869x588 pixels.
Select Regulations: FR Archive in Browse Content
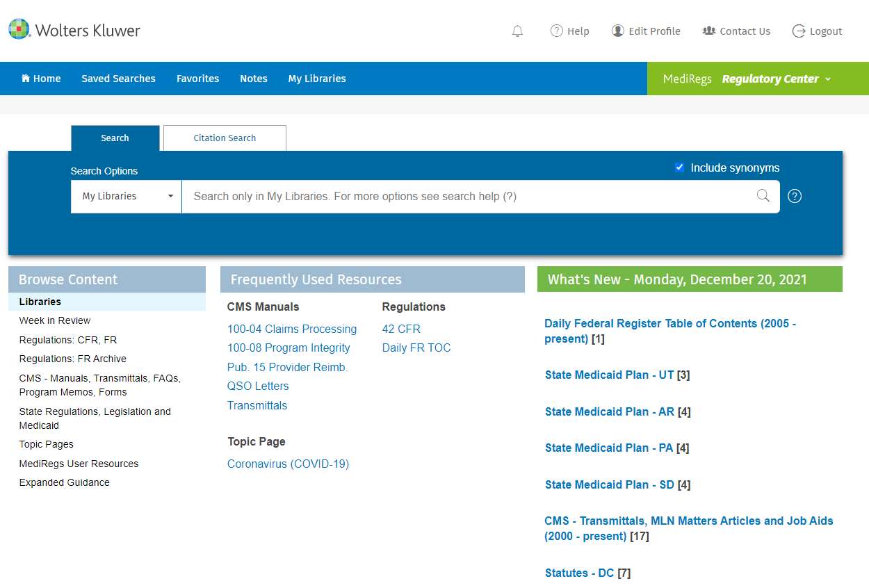coord(73,359)
